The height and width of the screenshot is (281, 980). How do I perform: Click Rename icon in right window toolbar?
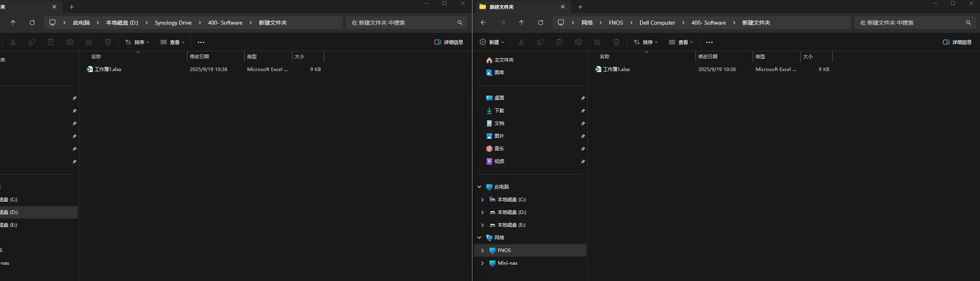click(x=578, y=42)
